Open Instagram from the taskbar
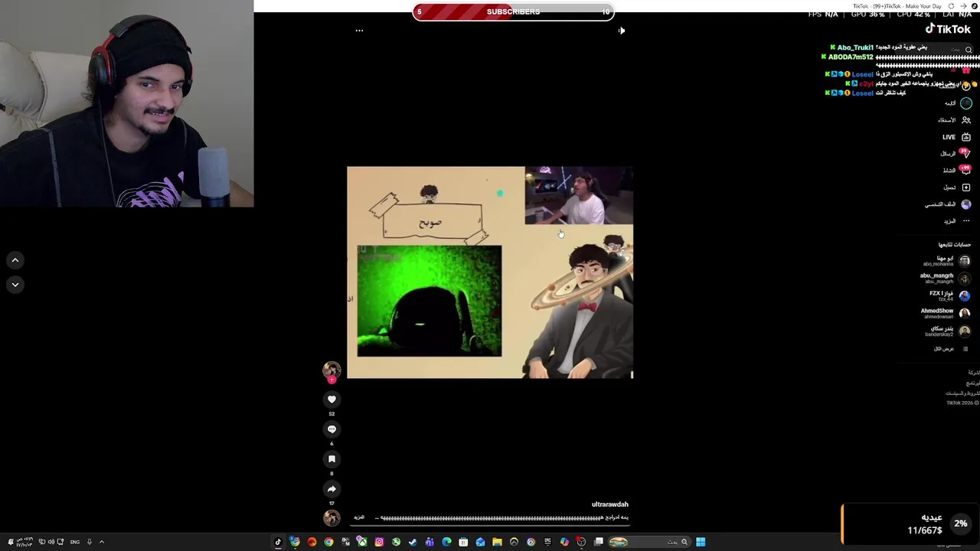 coord(379,542)
